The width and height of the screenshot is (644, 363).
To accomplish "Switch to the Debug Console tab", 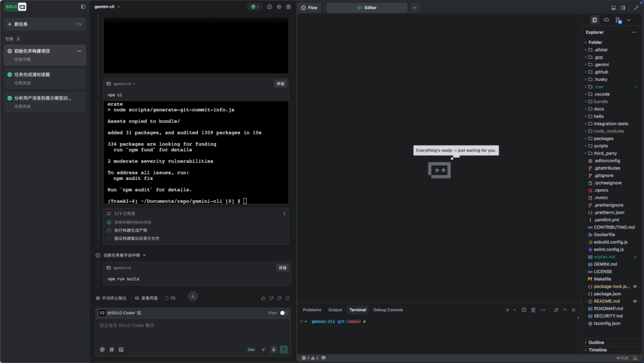I will click(388, 310).
